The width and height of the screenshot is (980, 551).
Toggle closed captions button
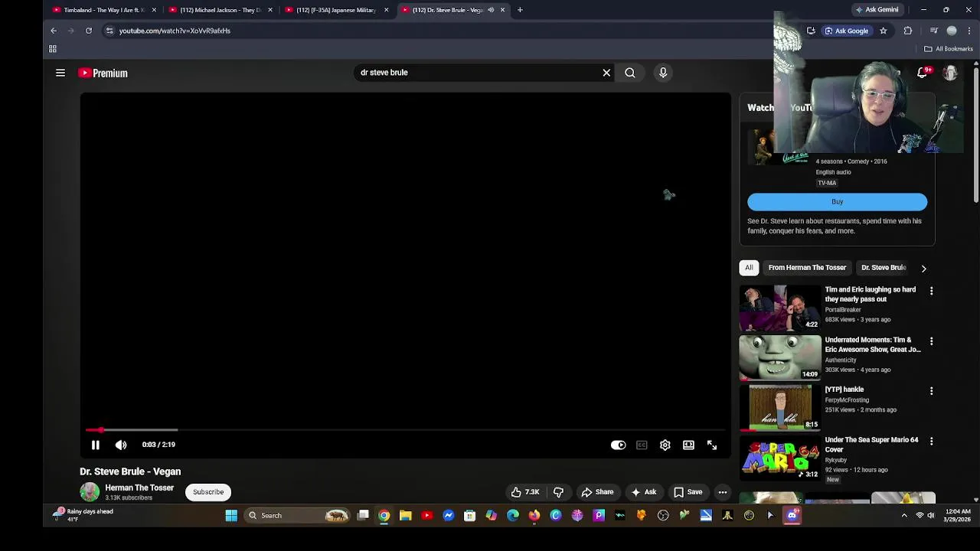[642, 445]
